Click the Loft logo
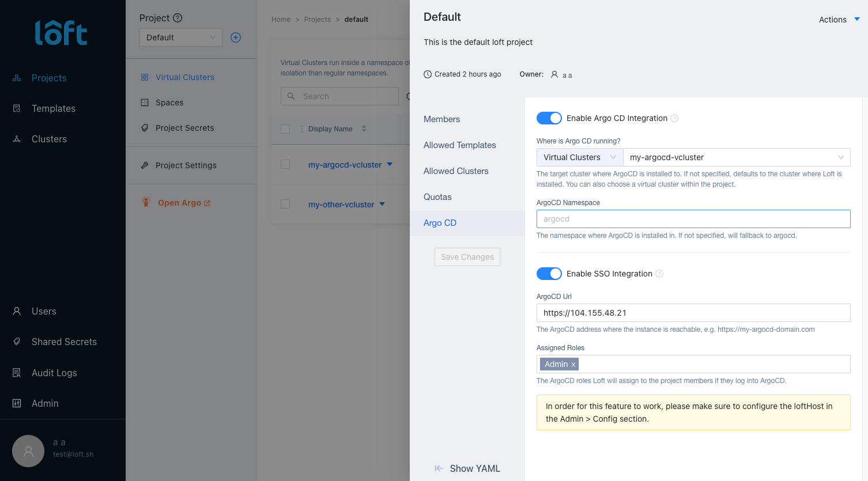The image size is (868, 481). pos(61,33)
